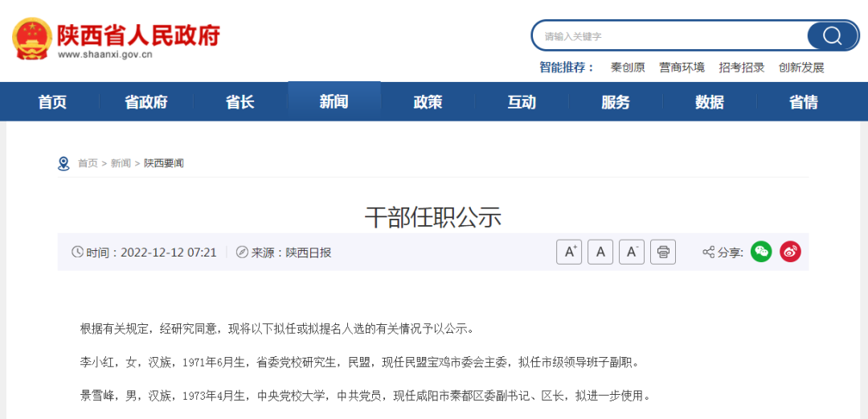The height and width of the screenshot is (419, 868).
Task: Click the paragraph about 李小红
Action: click(x=360, y=363)
